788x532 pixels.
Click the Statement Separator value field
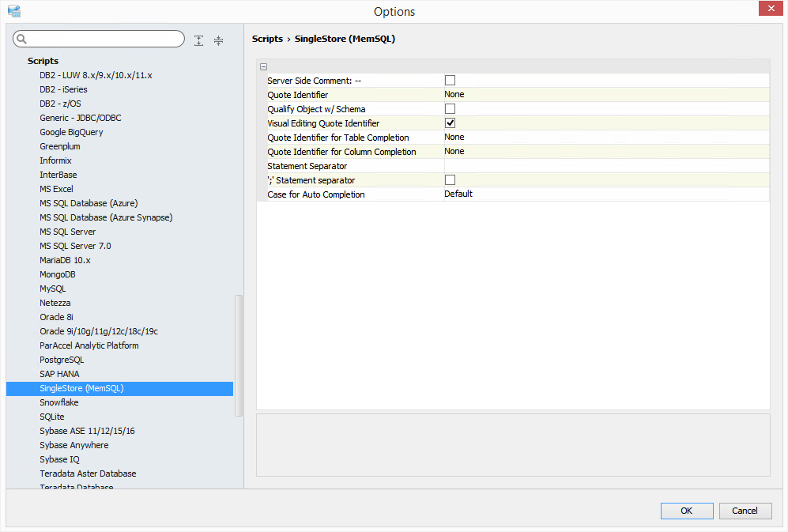(605, 166)
